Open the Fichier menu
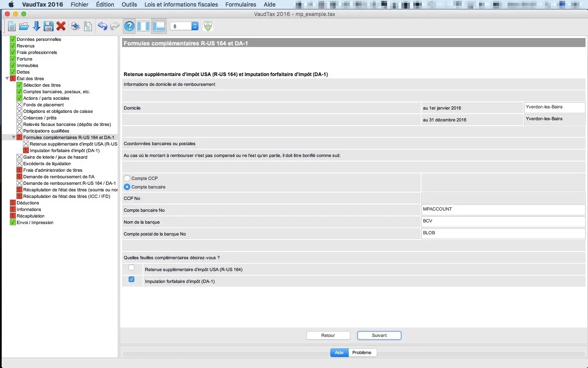 point(80,4)
